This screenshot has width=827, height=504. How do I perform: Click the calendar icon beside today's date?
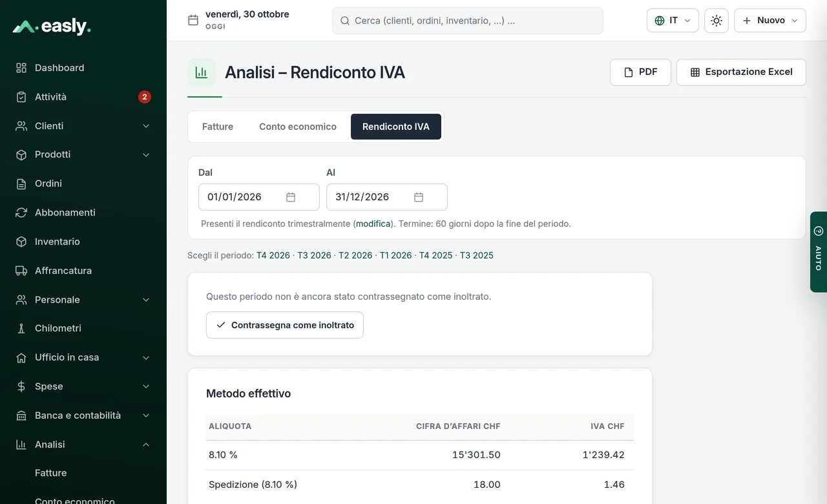tap(193, 20)
